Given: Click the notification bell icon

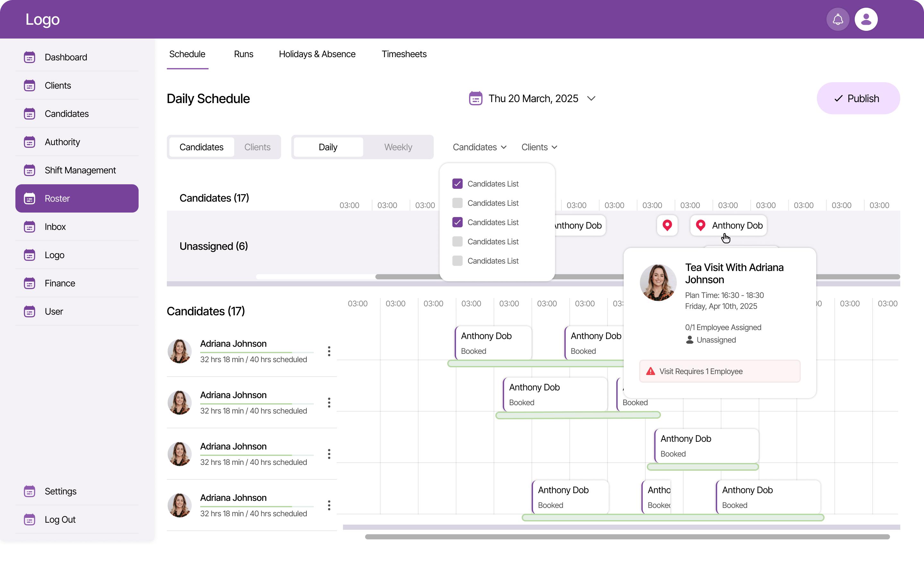Looking at the screenshot, I should [838, 19].
